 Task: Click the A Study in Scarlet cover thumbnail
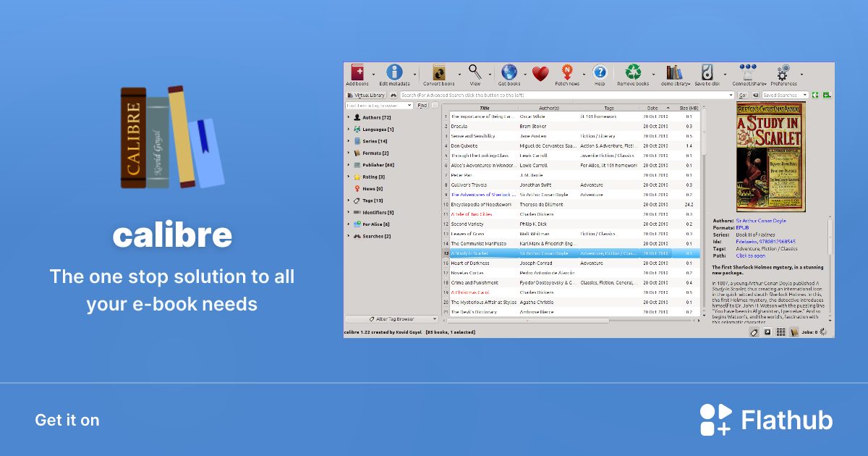click(x=771, y=157)
